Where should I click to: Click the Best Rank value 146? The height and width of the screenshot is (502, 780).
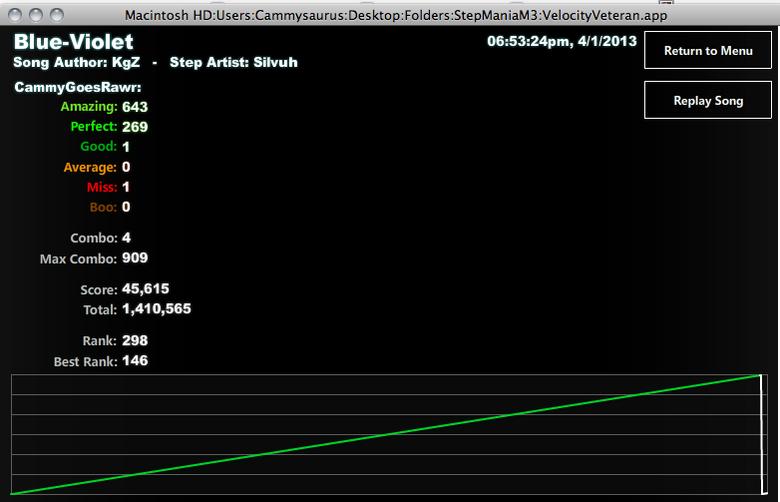click(135, 361)
